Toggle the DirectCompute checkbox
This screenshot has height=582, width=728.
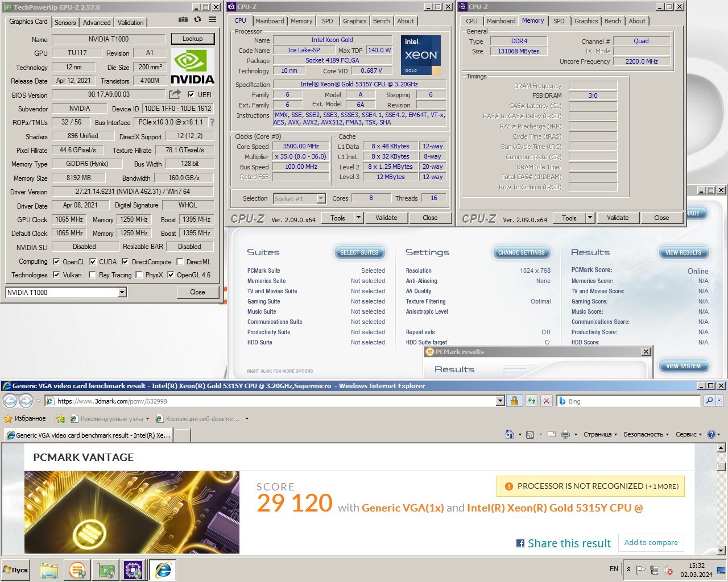pos(125,262)
